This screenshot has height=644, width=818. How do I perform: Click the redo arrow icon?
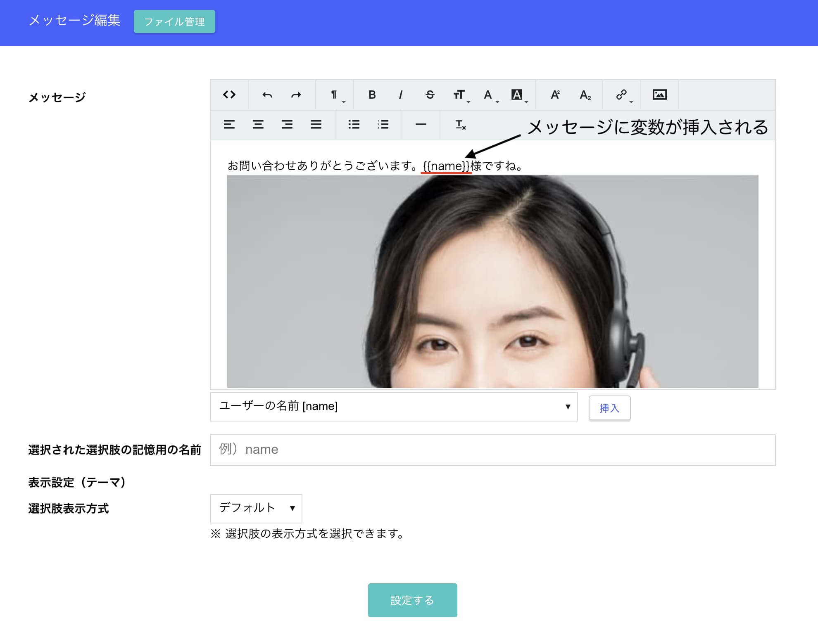click(296, 95)
